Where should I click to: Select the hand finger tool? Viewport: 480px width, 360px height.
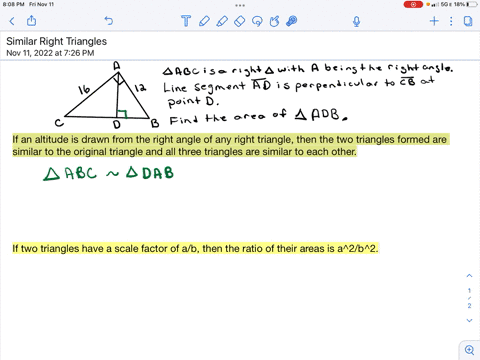click(274, 21)
